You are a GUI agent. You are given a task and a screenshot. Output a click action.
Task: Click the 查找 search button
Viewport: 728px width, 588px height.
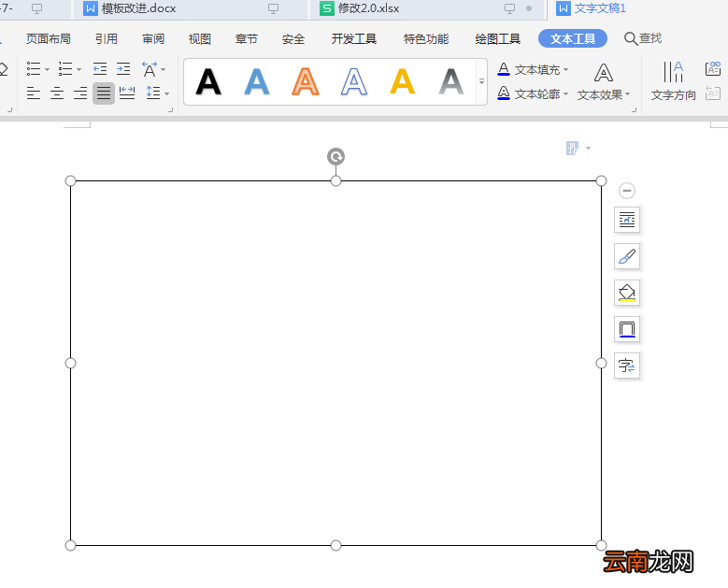click(643, 38)
